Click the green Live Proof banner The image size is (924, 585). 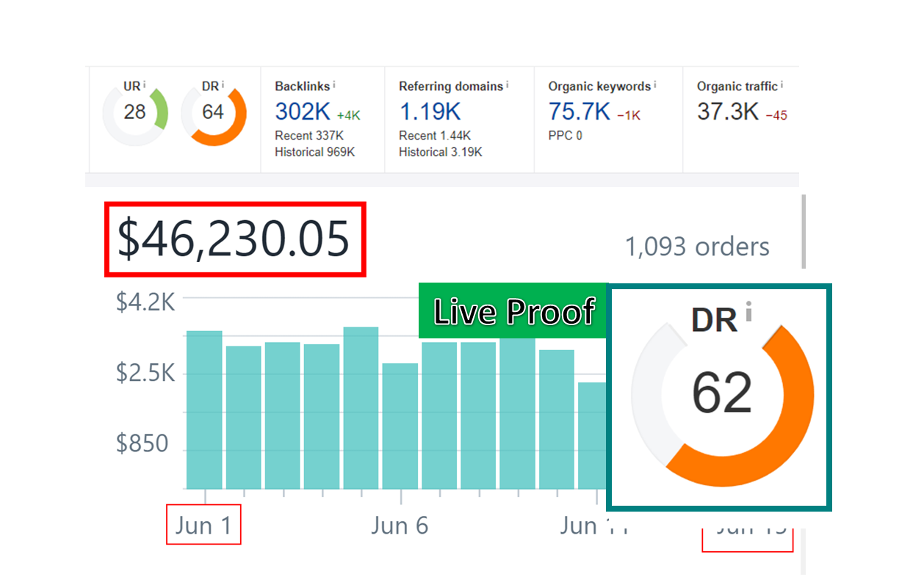(x=513, y=311)
